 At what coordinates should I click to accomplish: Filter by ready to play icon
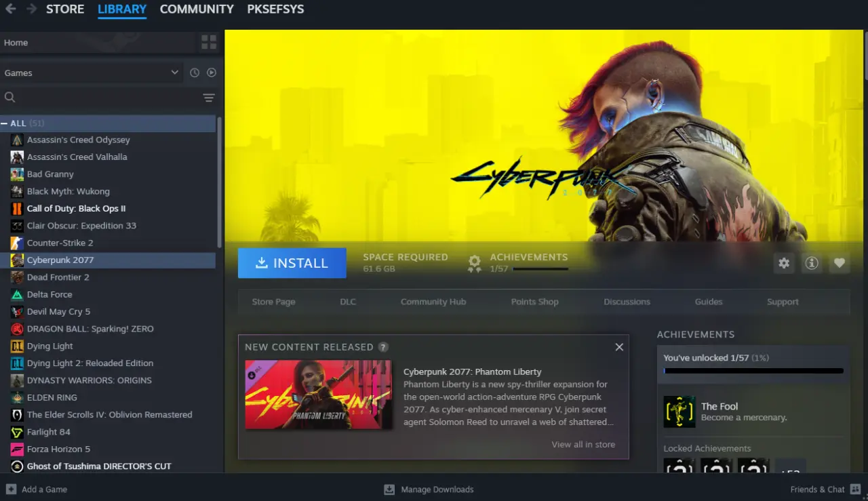[x=212, y=73]
